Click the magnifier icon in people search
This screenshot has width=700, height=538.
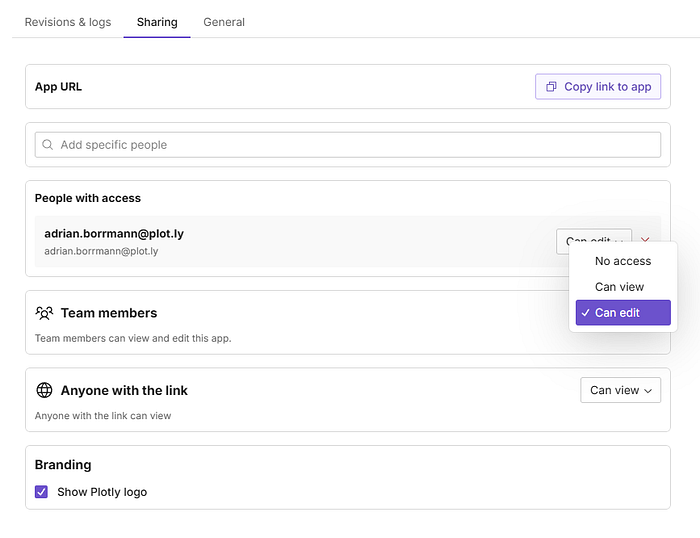tap(47, 145)
